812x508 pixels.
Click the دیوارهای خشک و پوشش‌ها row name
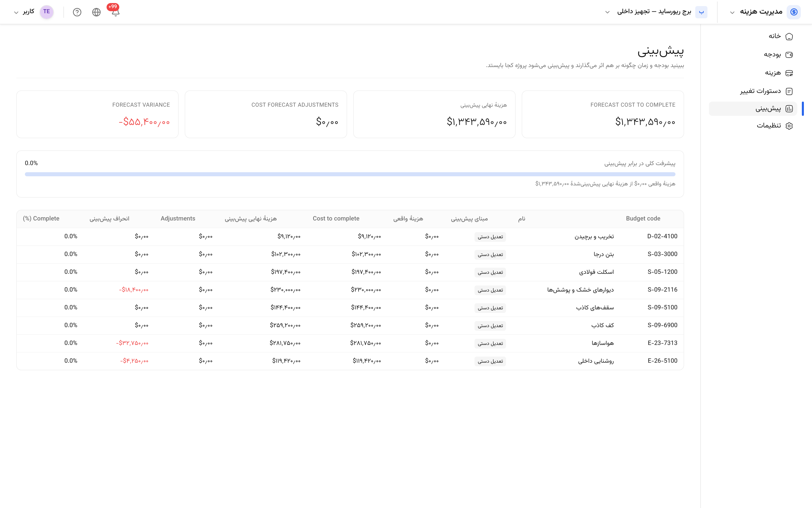(x=581, y=290)
